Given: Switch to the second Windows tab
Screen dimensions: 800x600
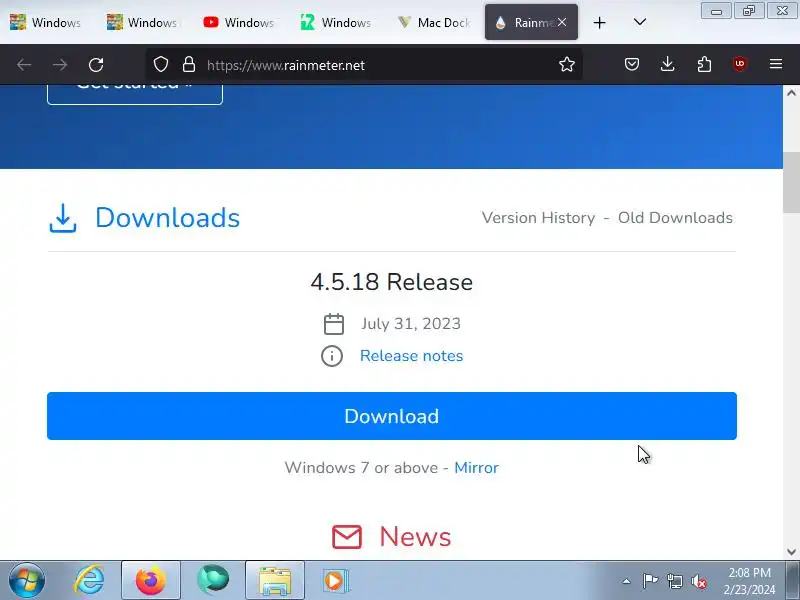Looking at the screenshot, I should click(x=142, y=22).
